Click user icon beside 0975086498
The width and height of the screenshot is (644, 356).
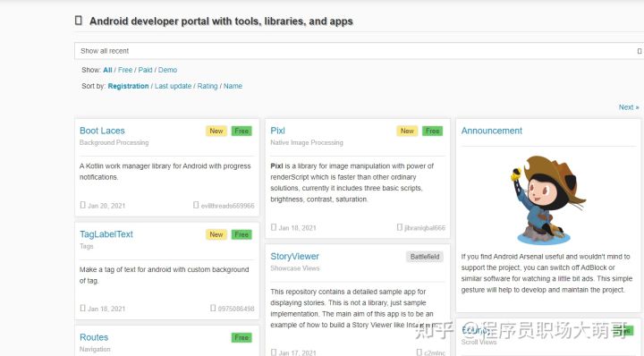click(213, 308)
